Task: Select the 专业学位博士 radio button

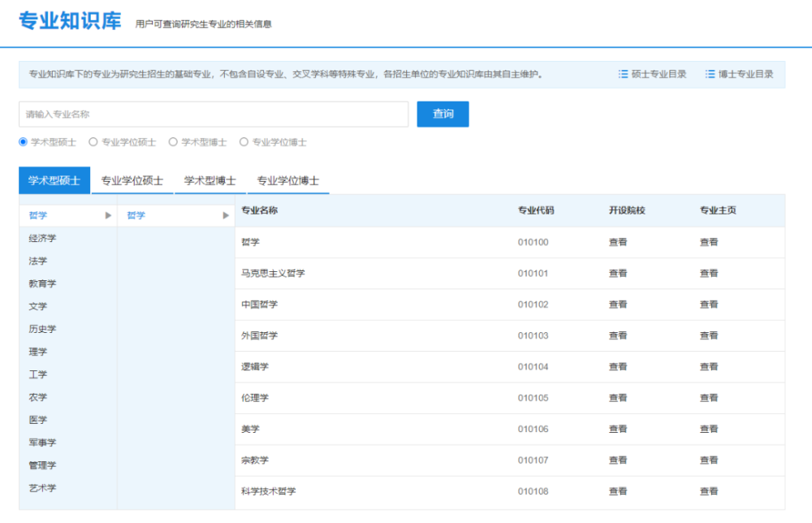Action: coord(244,142)
